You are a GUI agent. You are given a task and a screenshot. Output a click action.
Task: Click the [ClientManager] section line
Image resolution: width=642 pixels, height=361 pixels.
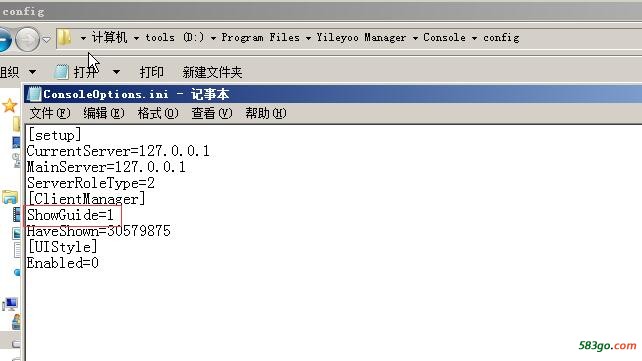coord(86,199)
